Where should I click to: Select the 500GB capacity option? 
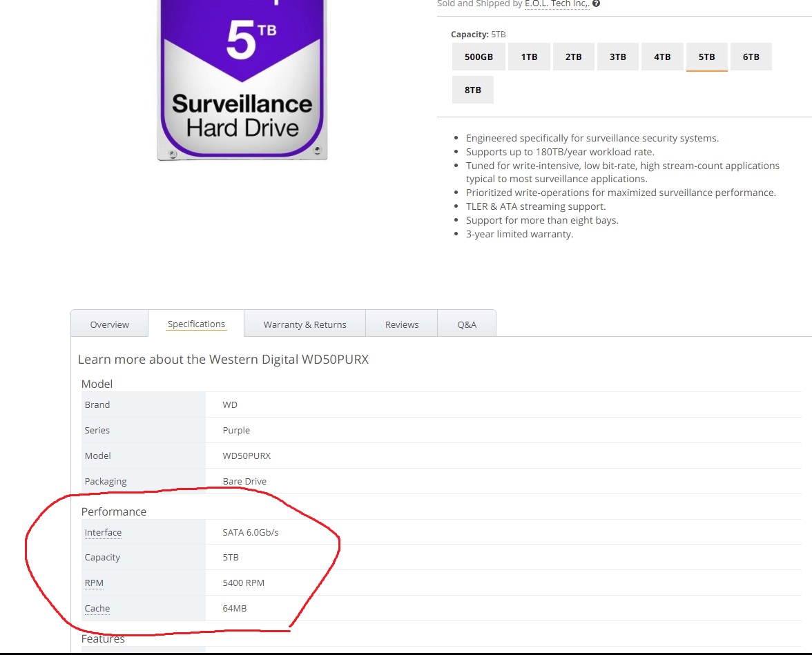478,57
